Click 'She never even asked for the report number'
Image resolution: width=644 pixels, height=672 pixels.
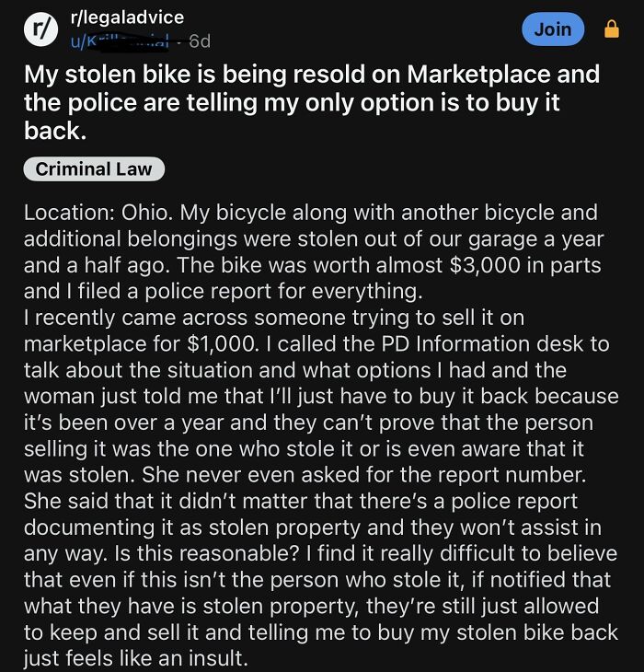363,474
